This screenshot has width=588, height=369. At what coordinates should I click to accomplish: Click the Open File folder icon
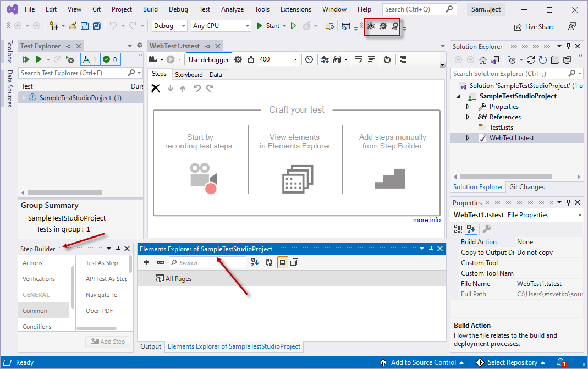coord(73,26)
